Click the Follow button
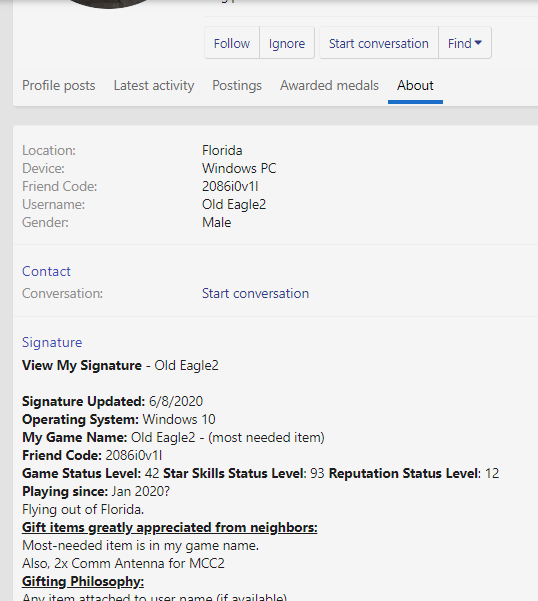The height and width of the screenshot is (601, 538). coord(232,43)
